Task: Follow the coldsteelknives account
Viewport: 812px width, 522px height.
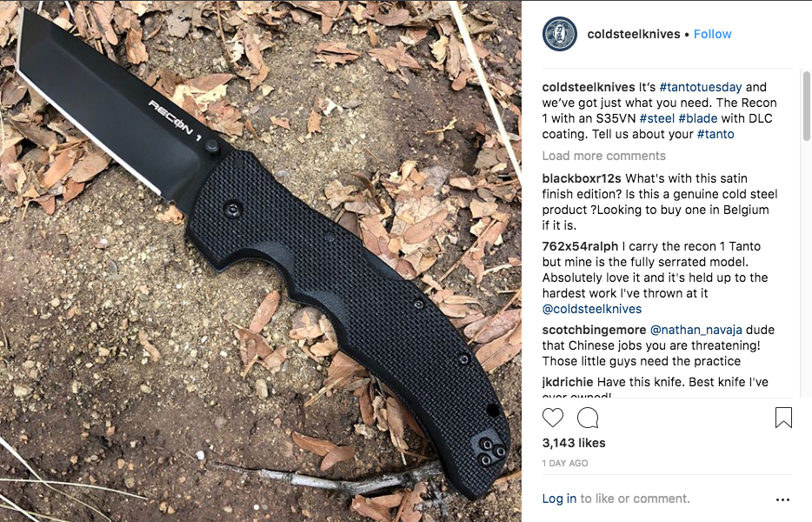Action: [713, 34]
